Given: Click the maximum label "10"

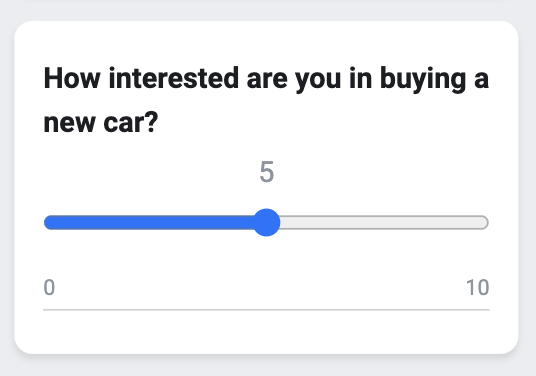Looking at the screenshot, I should pos(478,287).
